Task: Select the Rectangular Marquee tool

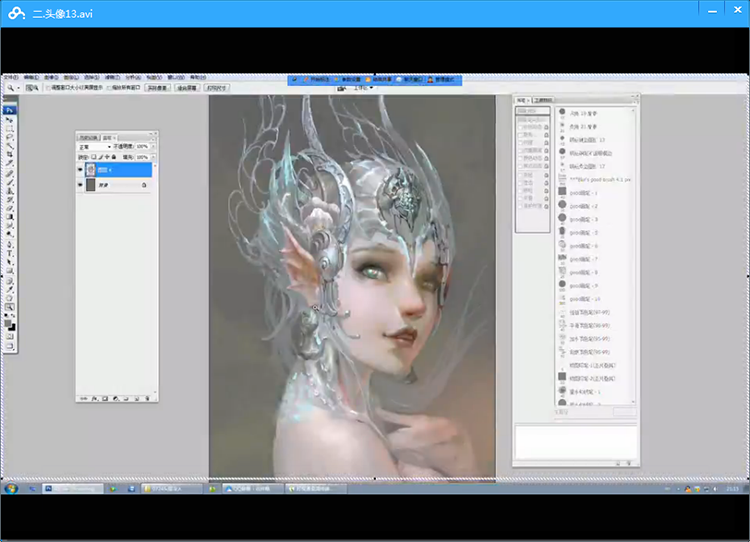Action: click(10, 129)
